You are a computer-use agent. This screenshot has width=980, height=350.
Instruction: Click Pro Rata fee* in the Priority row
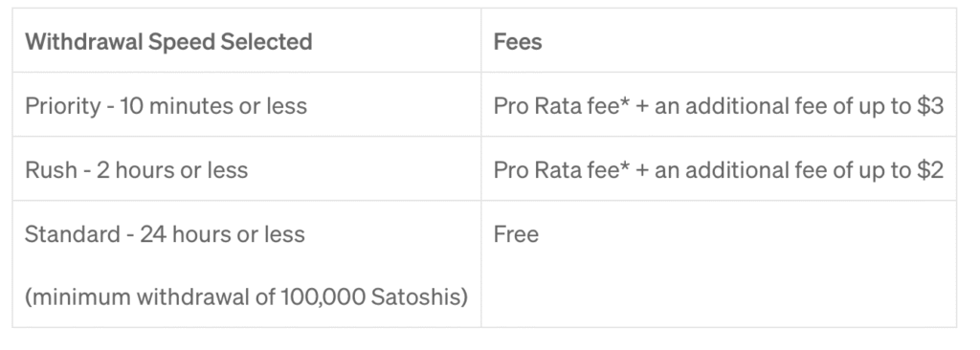(x=561, y=106)
